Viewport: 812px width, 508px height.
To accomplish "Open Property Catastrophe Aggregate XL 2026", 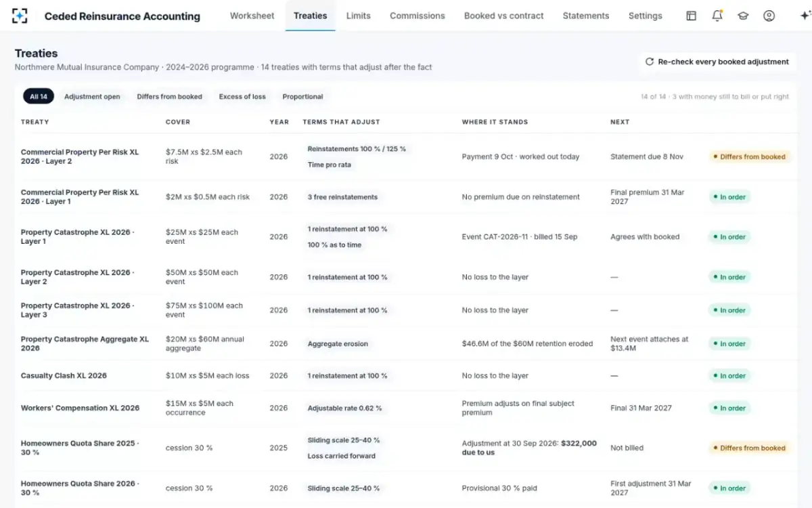I will (x=85, y=343).
